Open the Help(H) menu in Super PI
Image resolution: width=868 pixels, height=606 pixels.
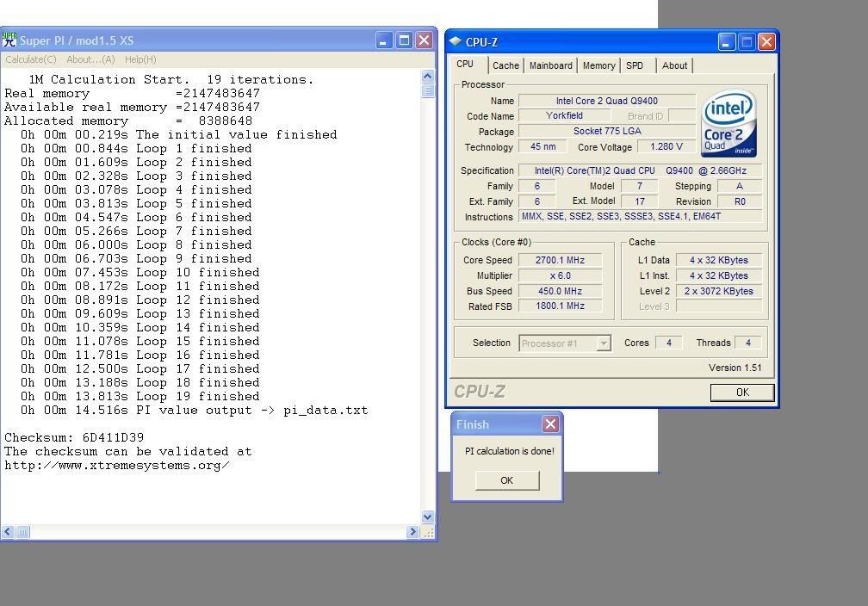pos(140,59)
